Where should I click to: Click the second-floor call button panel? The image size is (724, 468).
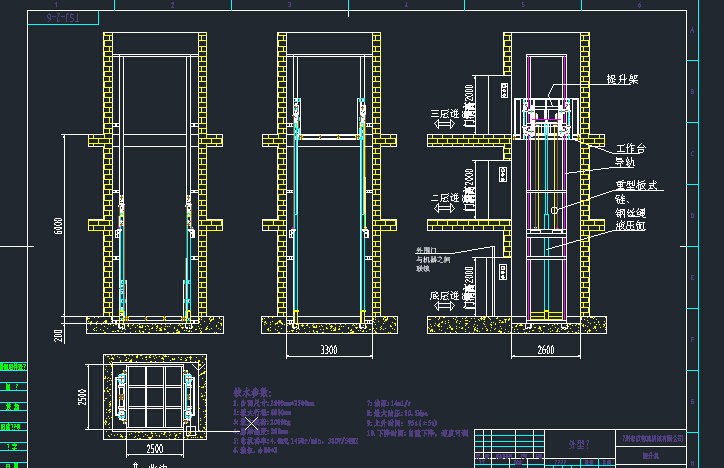[504, 174]
